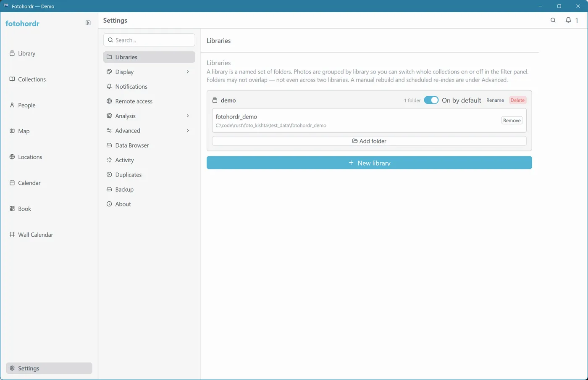
Task: Click the folder path text C:\code\rust
Action: [271, 125]
